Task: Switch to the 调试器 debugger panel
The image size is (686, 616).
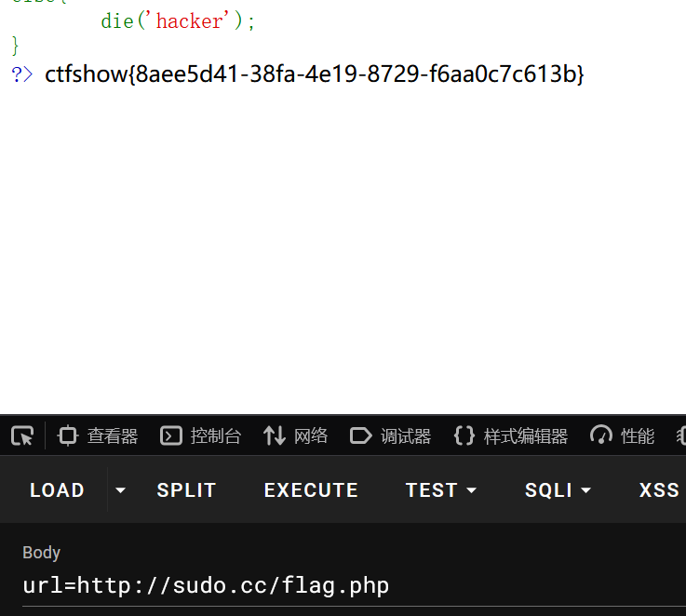Action: pos(391,435)
